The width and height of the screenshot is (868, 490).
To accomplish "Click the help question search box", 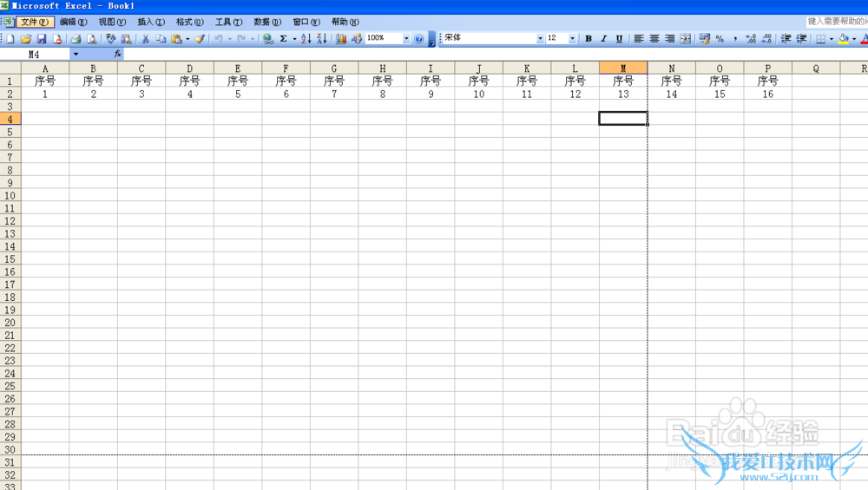I will tap(837, 22).
